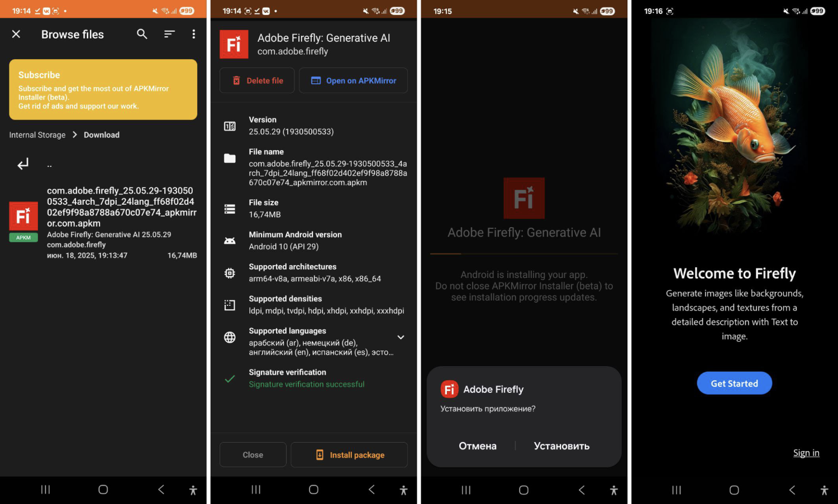Image resolution: width=838 pixels, height=504 pixels.
Task: Open the three-dot overflow menu in Browse files
Action: (194, 34)
